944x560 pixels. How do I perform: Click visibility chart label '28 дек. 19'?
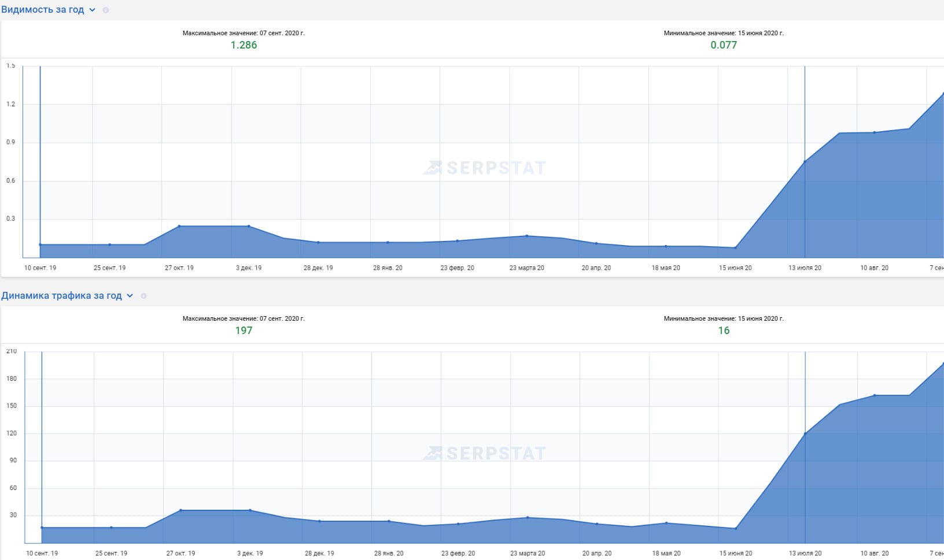[x=318, y=268]
